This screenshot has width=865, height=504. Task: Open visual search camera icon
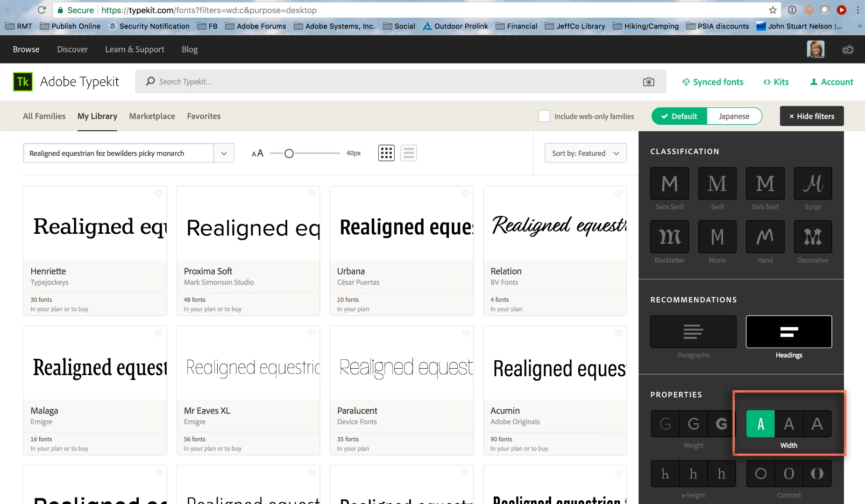[x=648, y=82]
